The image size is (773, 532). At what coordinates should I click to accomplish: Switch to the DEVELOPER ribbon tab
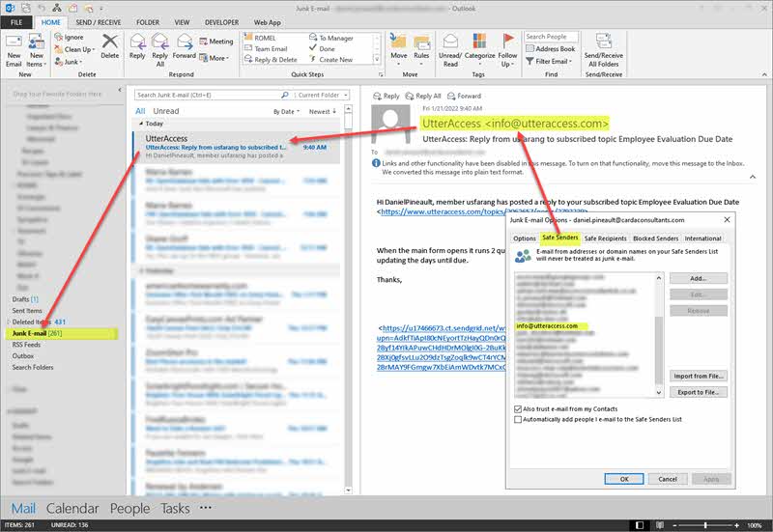222,22
